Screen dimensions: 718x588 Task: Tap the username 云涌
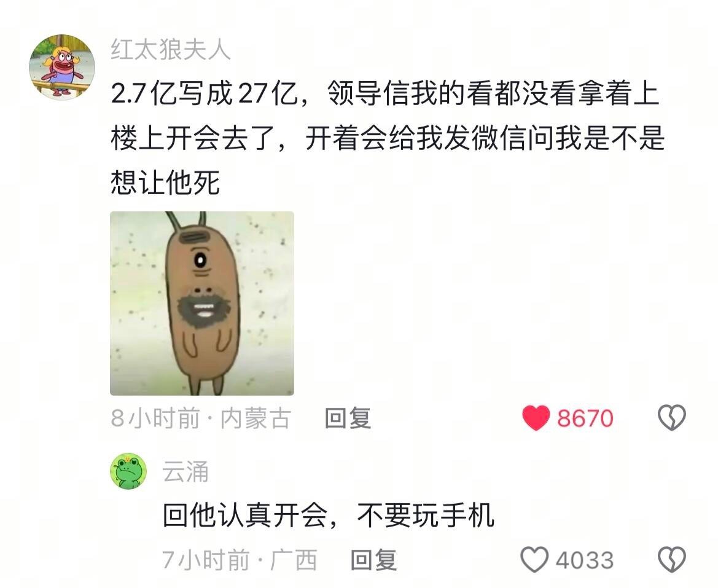[x=185, y=471]
